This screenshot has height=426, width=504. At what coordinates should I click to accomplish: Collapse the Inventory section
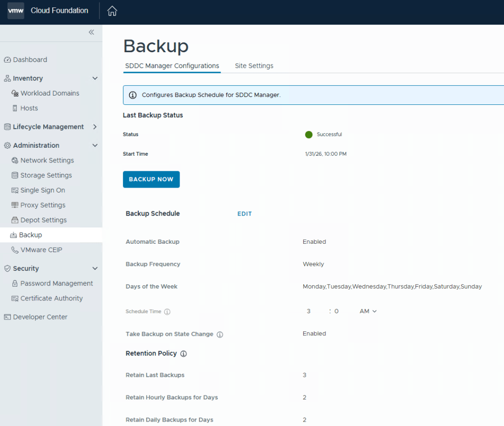pos(95,78)
